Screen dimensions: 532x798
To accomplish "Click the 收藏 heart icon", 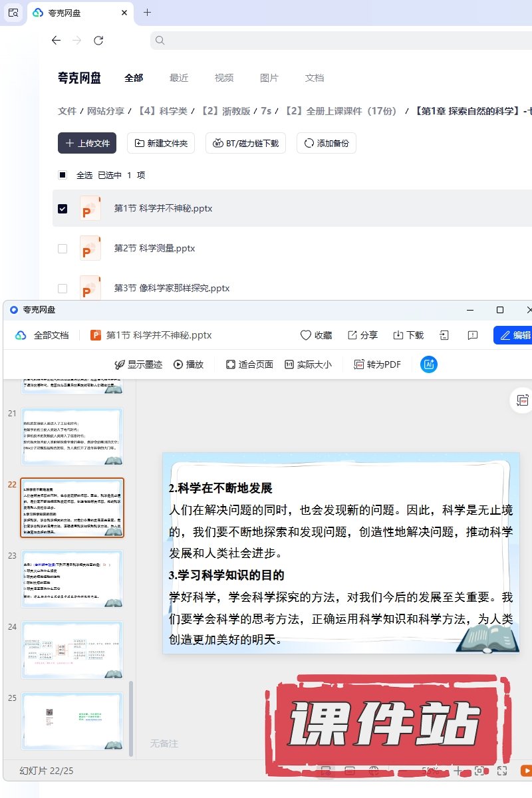I will coord(316,335).
